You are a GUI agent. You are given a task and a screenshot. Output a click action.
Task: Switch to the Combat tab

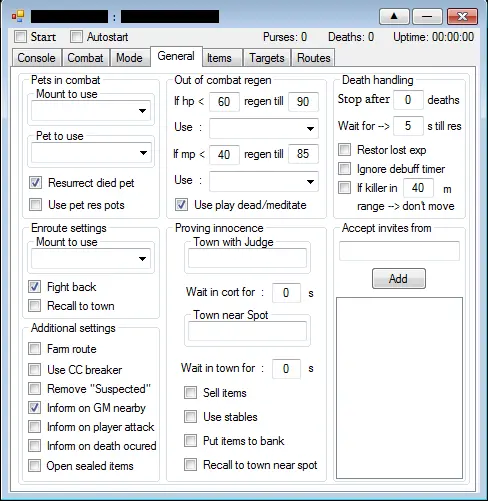(x=85, y=58)
